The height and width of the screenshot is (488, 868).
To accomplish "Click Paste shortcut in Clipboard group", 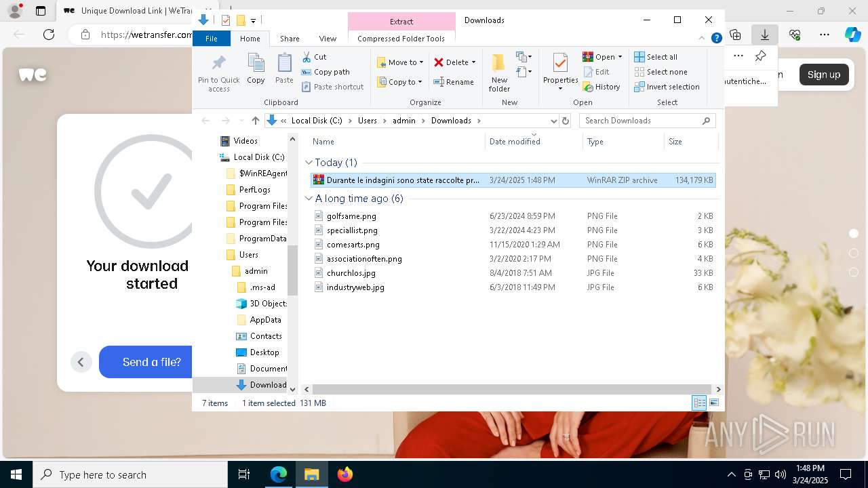I will coord(332,87).
